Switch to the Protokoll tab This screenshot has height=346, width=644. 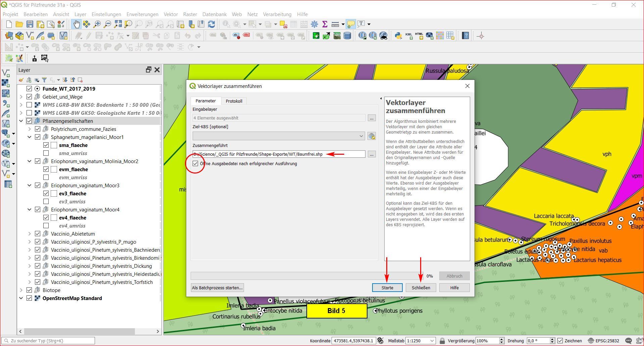(x=234, y=101)
